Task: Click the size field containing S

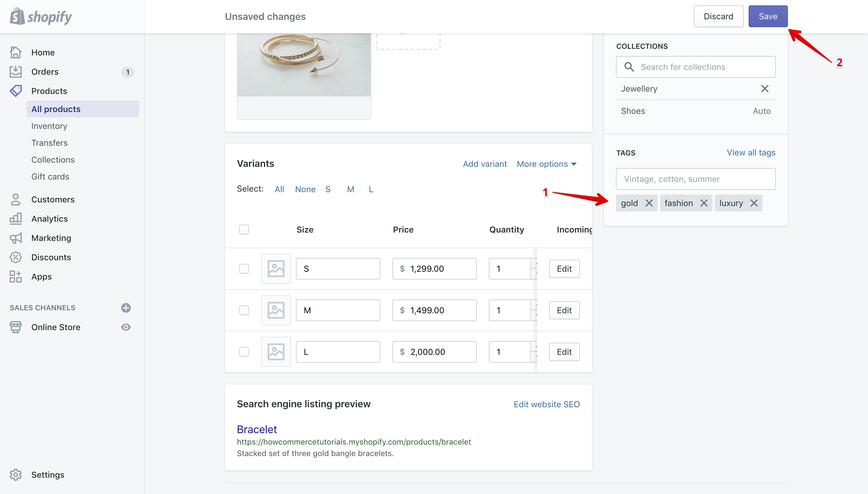Action: click(x=338, y=269)
